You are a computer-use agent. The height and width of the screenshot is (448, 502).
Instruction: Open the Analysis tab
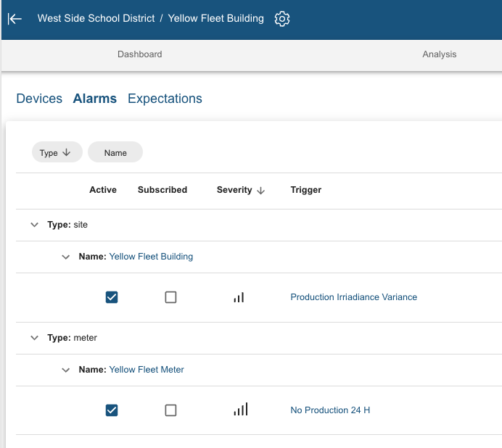(440, 54)
